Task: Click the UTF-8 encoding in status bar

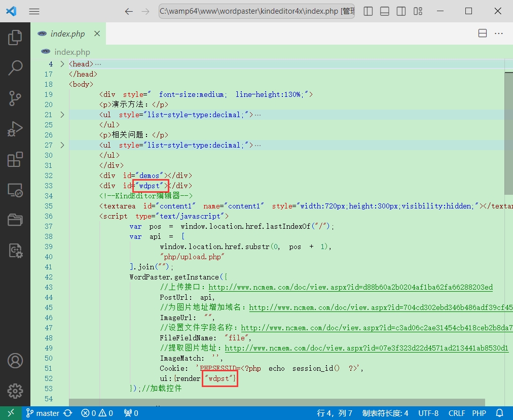Action: pos(428,413)
